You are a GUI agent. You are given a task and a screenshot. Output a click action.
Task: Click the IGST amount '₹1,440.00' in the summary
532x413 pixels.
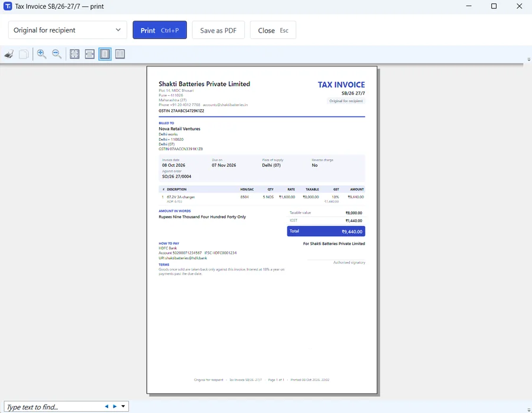(354, 221)
